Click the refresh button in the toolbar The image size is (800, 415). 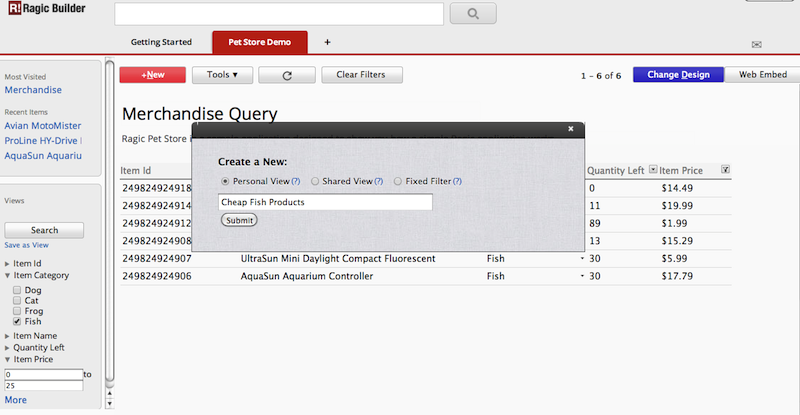[x=286, y=75]
